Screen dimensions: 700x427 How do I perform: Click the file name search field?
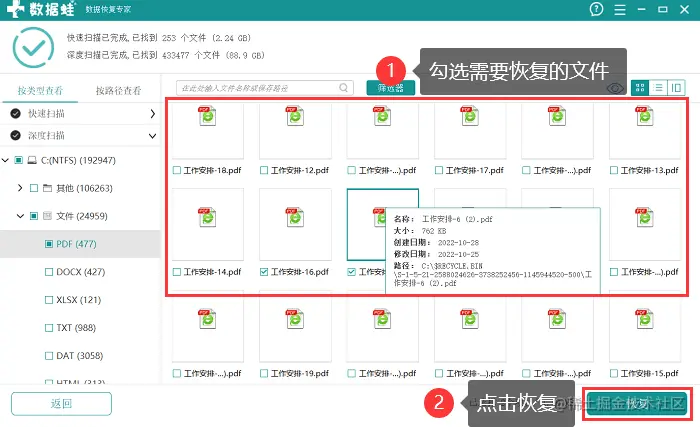[x=265, y=88]
